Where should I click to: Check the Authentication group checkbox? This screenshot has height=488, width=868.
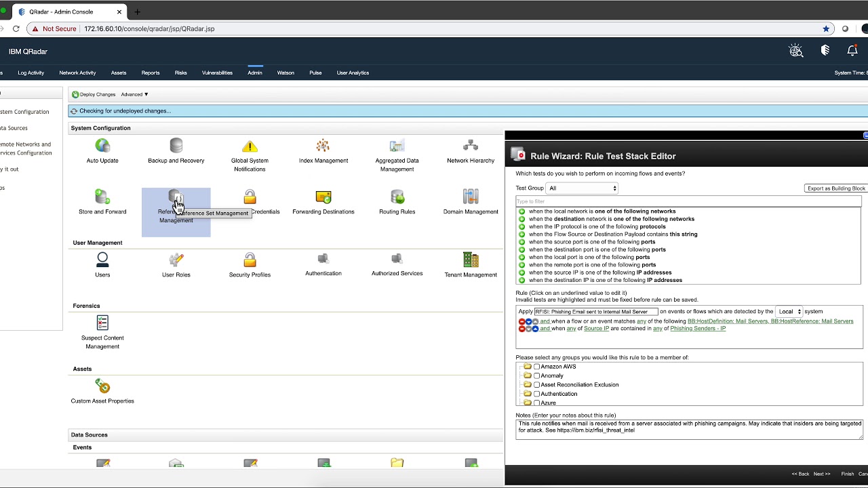point(536,394)
